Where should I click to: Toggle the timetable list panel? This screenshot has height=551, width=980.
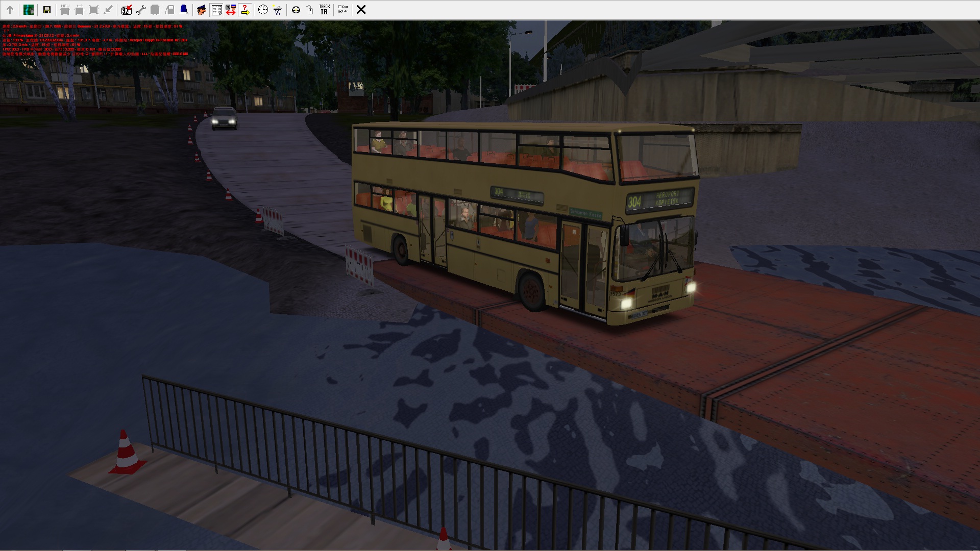click(216, 10)
